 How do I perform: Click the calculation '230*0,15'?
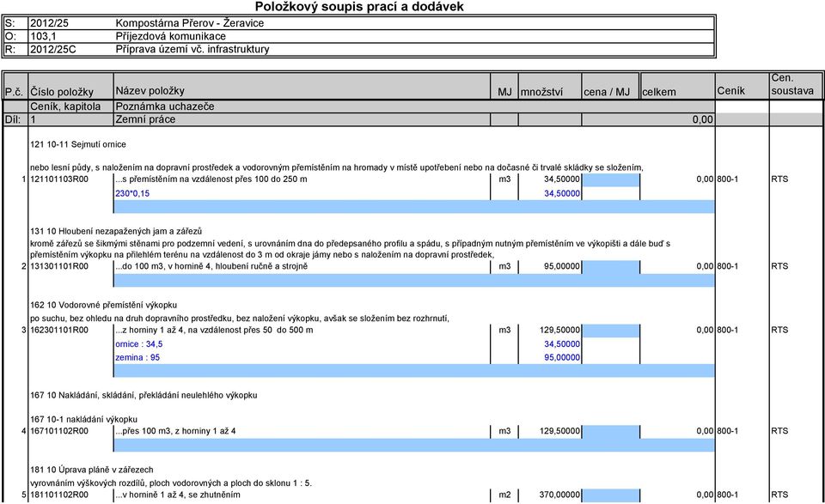tap(132, 193)
